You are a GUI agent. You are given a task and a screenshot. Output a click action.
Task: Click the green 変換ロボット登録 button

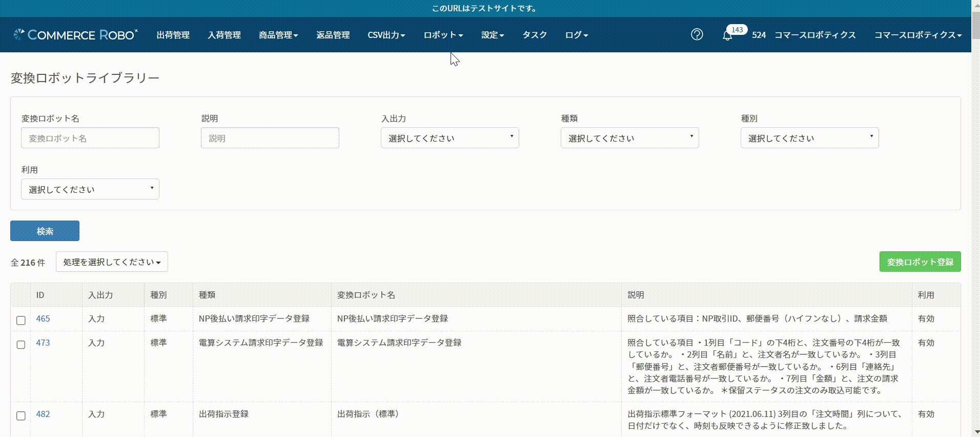pyautogui.click(x=920, y=262)
